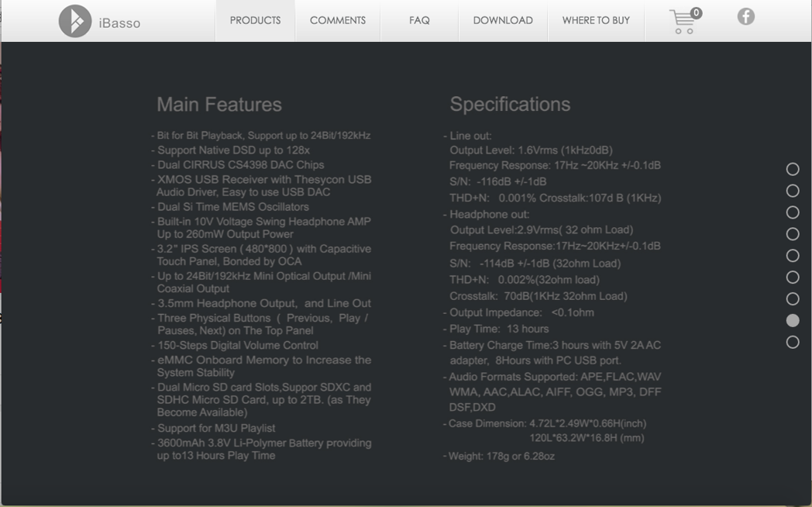Open the FAQ section

click(x=419, y=20)
